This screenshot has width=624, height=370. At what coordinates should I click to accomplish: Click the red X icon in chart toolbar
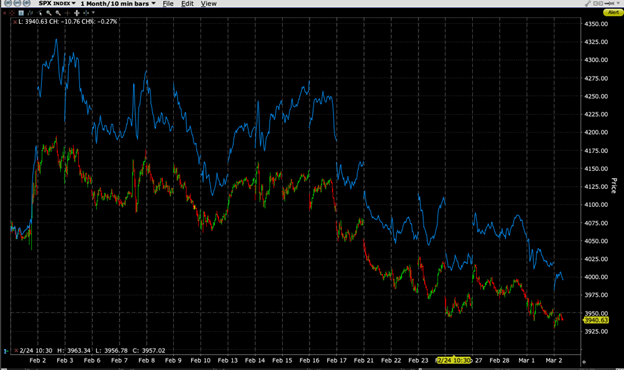pyautogui.click(x=4, y=13)
